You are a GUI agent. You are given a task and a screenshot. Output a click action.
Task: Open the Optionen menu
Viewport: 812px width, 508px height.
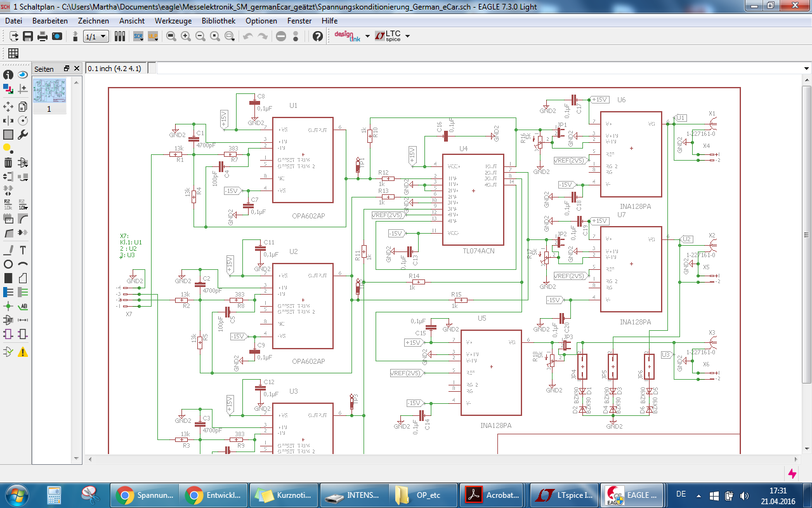(x=261, y=20)
